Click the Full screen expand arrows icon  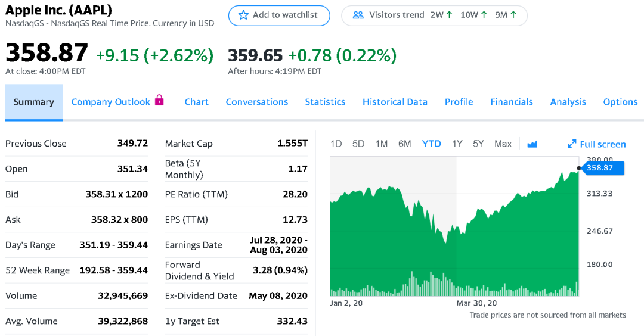pyautogui.click(x=572, y=144)
